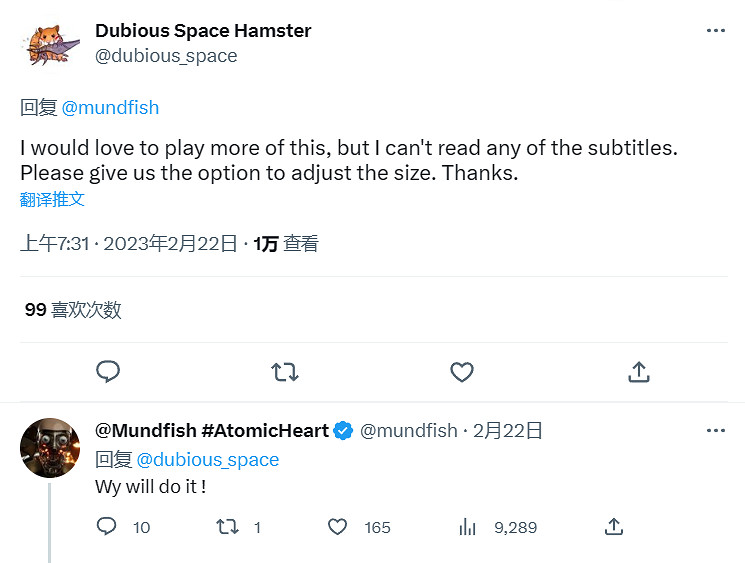The image size is (745, 563).
Task: View analytics for Mundfish's reply
Action: [466, 526]
